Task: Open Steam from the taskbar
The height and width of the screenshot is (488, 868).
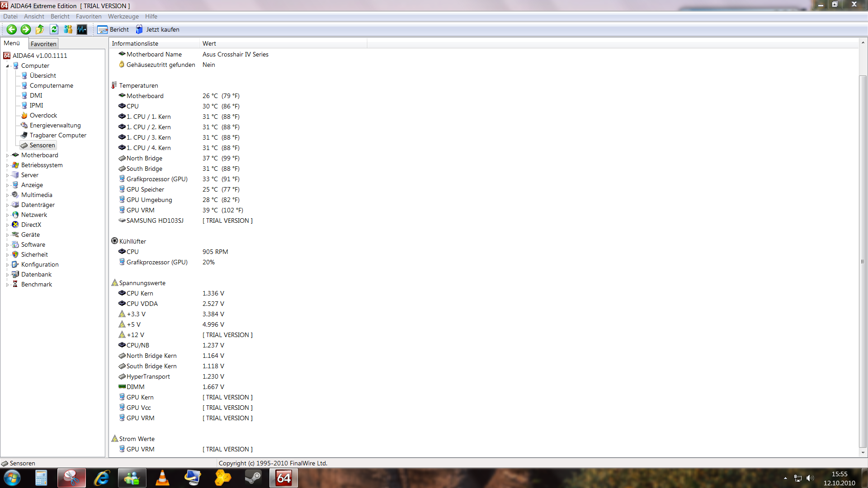Action: click(x=253, y=478)
